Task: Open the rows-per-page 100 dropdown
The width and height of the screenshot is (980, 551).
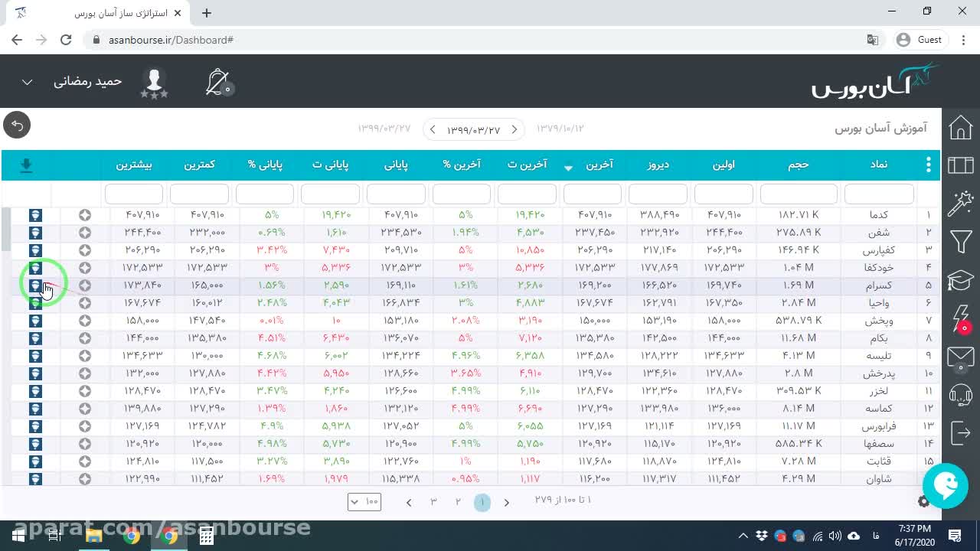Action: tap(364, 501)
